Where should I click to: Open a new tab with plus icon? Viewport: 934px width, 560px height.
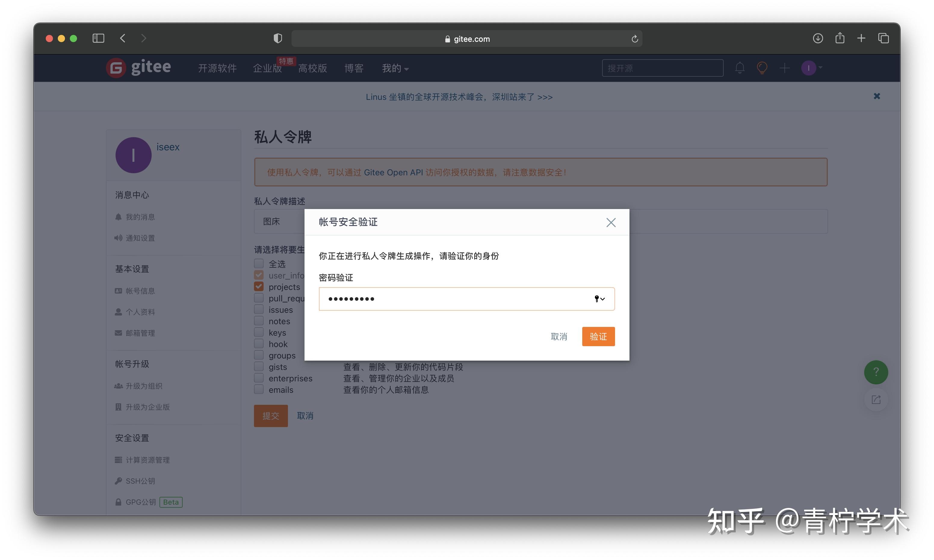click(x=861, y=38)
